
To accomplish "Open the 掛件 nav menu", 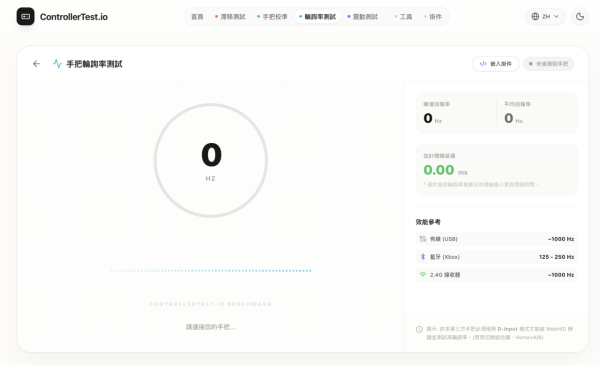I will click(x=433, y=17).
